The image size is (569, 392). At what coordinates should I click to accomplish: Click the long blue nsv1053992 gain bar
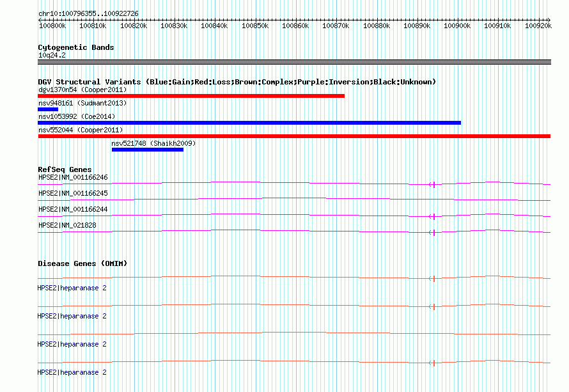(249, 123)
